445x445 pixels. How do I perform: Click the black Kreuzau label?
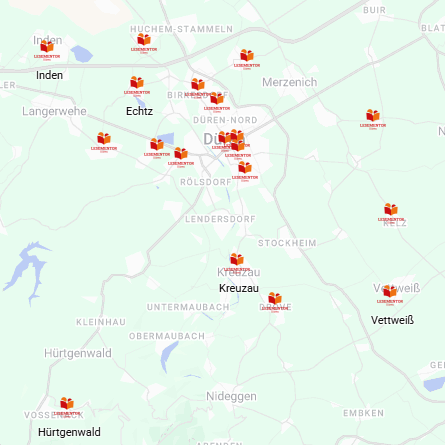tap(239, 288)
